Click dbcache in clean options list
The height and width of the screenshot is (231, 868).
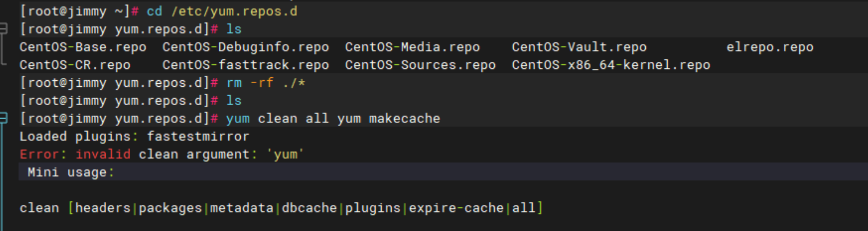pyautogui.click(x=310, y=208)
